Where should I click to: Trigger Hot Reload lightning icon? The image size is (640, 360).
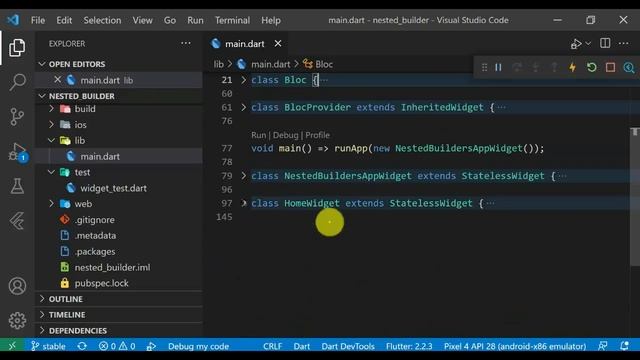pos(573,67)
